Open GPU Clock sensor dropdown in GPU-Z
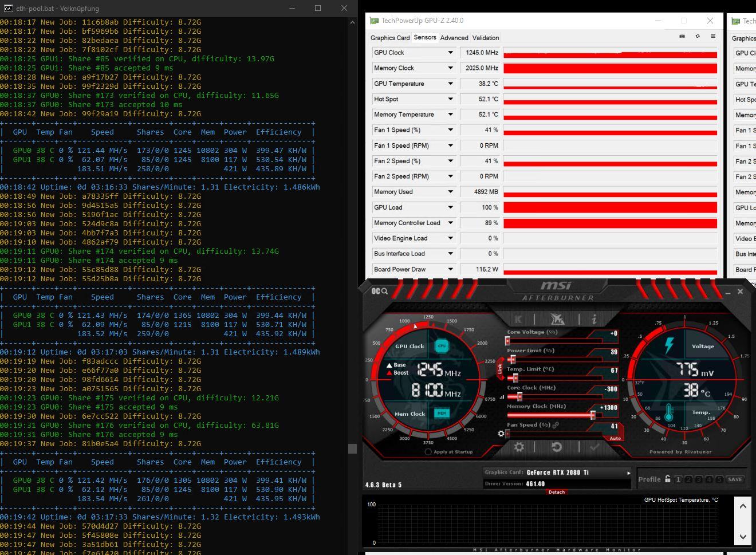The height and width of the screenshot is (555, 756). 450,53
